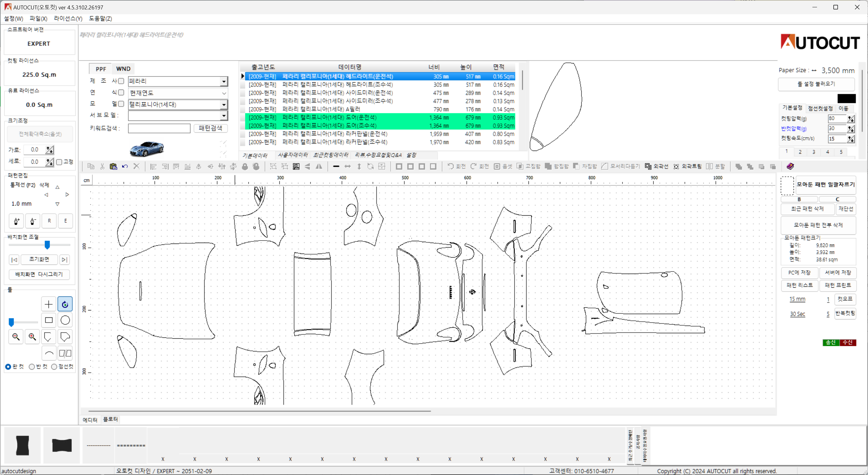This screenshot has height=475, width=868.
Task: Select the remove-node pen minus tool
Action: click(x=33, y=221)
